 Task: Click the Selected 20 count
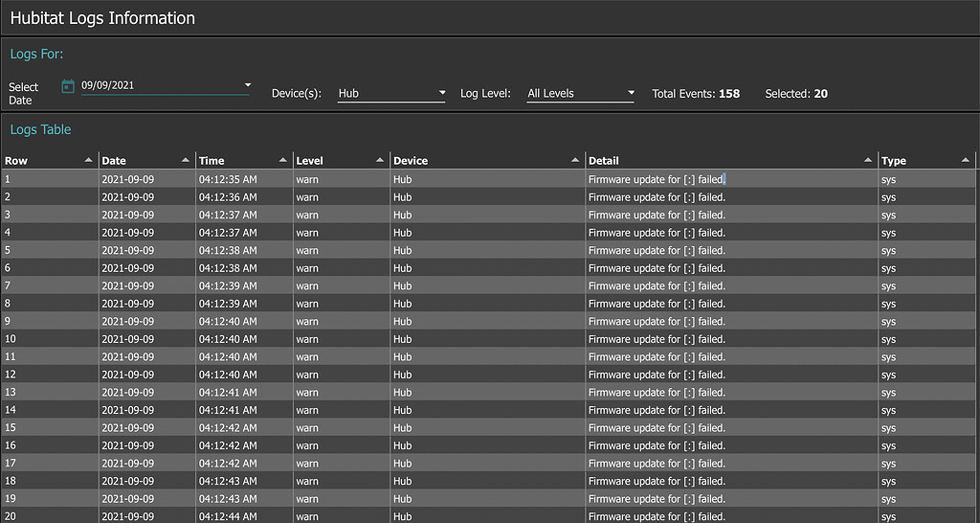pyautogui.click(x=796, y=94)
